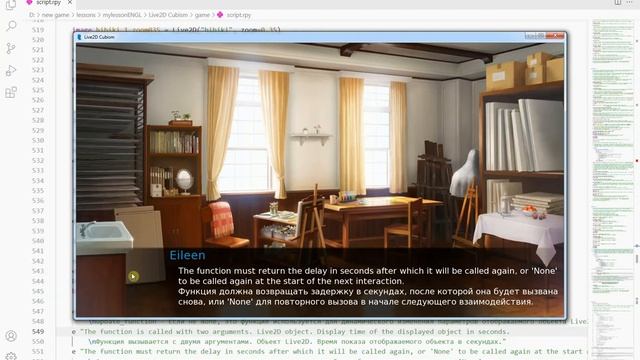Click line number 551 in the gutter
The image size is (640, 360).
coord(38,351)
